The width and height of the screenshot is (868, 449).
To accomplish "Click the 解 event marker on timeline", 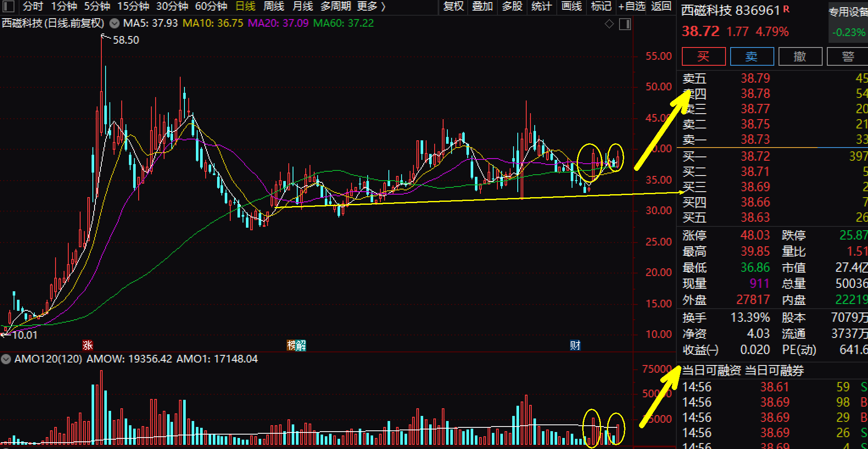I will tap(301, 346).
